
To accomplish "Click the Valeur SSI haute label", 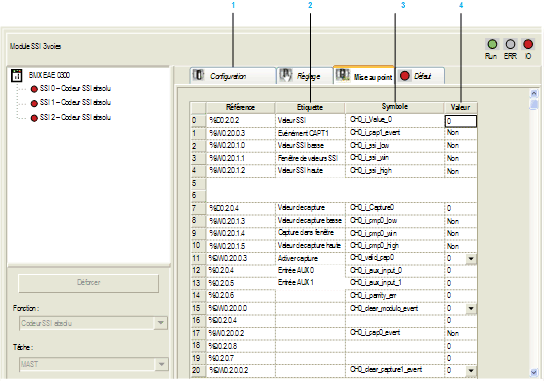I will pos(300,170).
